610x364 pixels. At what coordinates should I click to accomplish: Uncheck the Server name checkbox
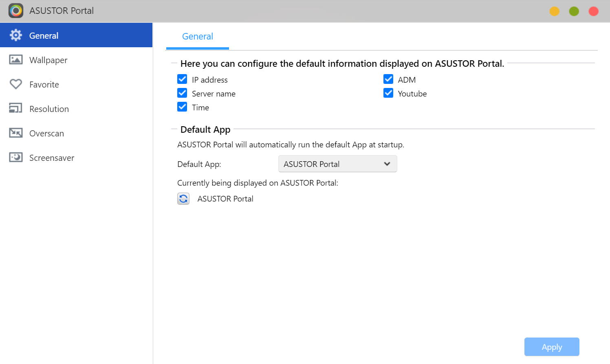(182, 93)
